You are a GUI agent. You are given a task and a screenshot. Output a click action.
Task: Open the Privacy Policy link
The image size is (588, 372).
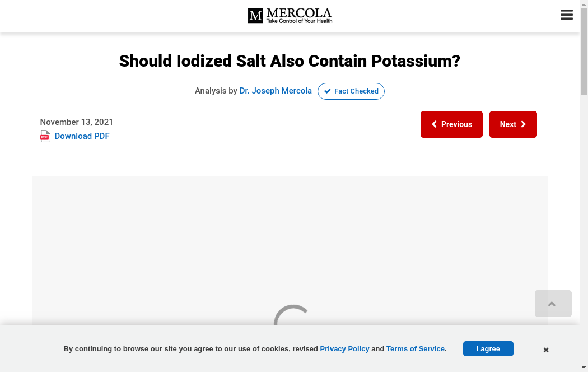[x=344, y=348]
